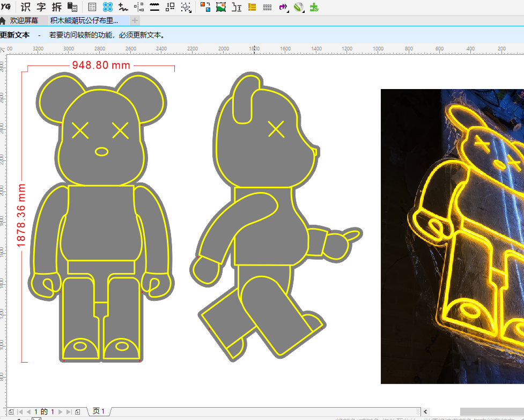Click the purple grid of small rectangles icon
The height and width of the screenshot is (420, 524).
[x=267, y=7]
